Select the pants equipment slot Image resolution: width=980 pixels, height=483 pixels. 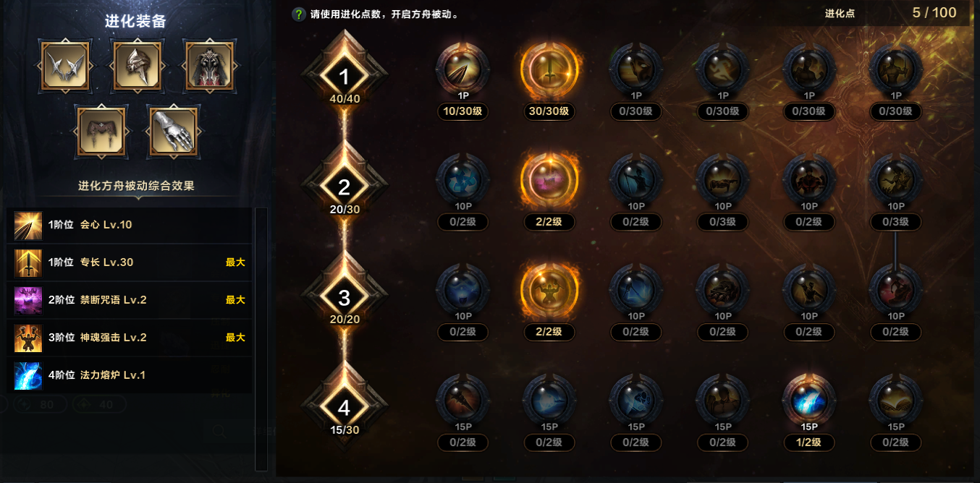101,132
